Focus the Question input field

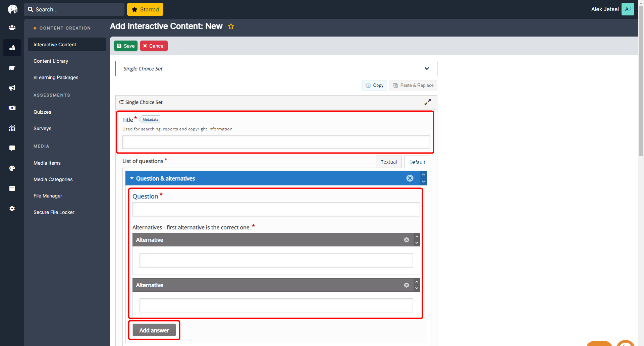(x=276, y=210)
